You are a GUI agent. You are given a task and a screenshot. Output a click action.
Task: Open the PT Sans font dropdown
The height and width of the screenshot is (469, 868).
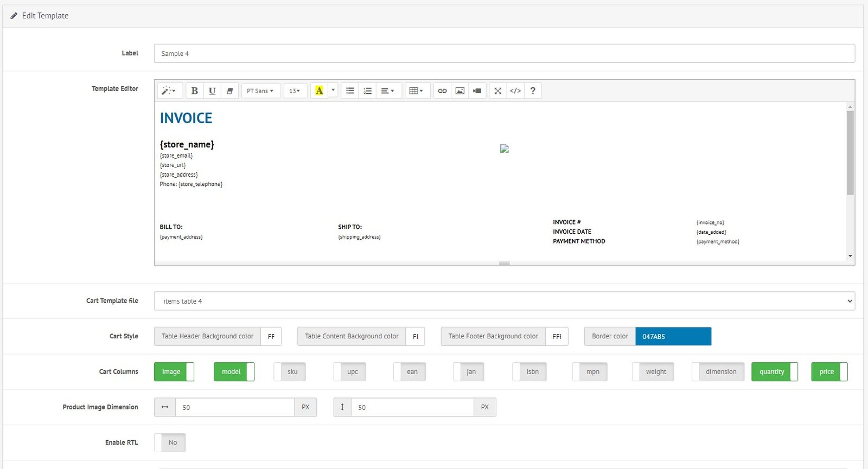pos(260,91)
